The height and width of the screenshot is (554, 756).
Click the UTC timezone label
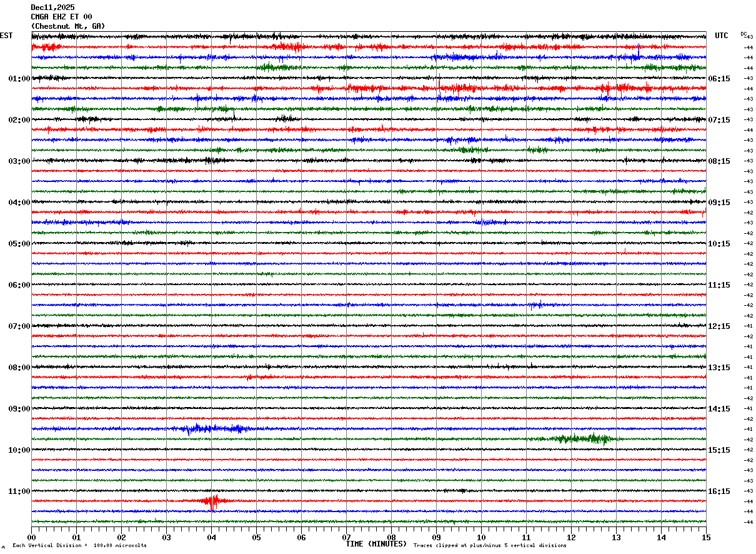(722, 36)
